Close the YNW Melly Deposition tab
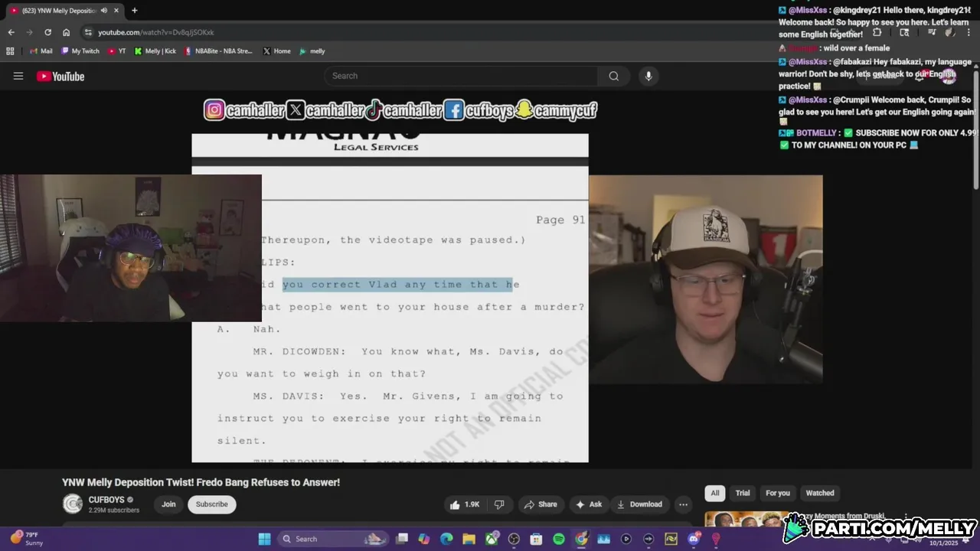 [117, 11]
